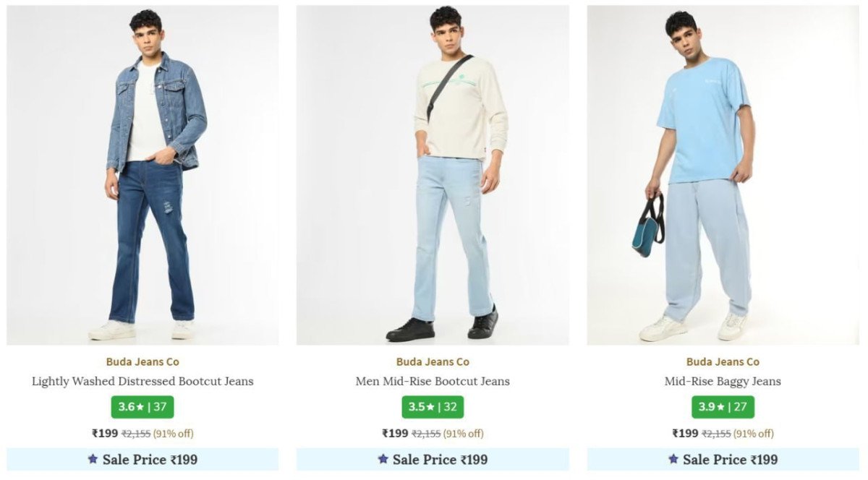
Task: Click star icon in third Sale Price banner
Action: pyautogui.click(x=673, y=459)
